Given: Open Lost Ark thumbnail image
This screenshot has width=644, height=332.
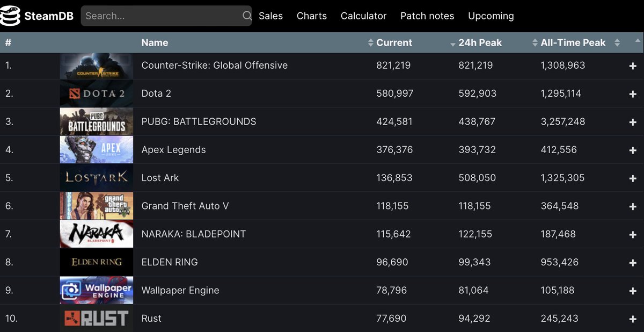Looking at the screenshot, I should coord(97,178).
